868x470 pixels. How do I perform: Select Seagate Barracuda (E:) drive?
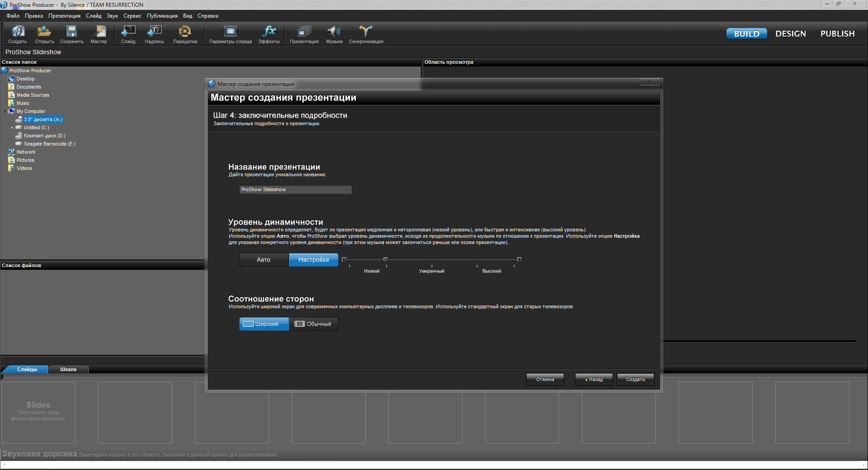(49, 144)
